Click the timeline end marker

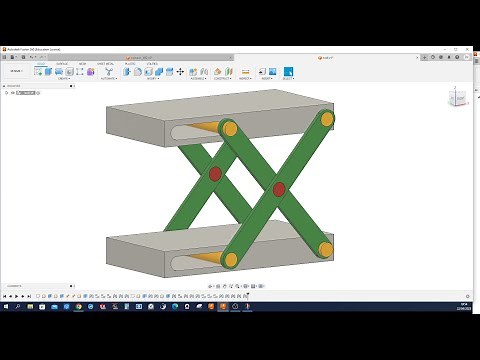[248, 295]
